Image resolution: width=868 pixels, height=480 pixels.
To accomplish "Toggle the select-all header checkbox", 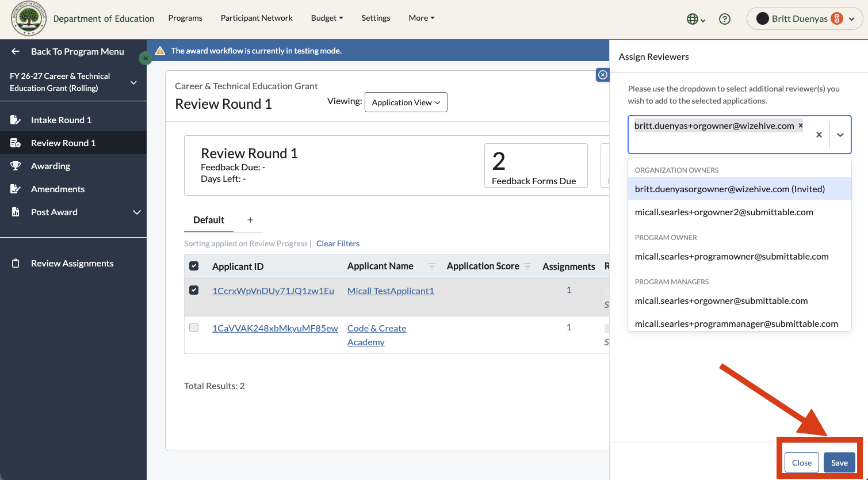I will tap(194, 266).
